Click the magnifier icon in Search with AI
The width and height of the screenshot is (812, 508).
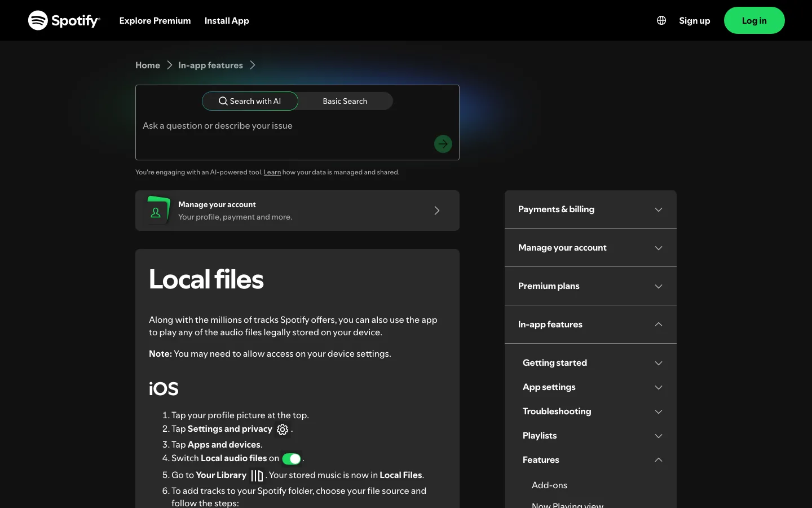[223, 101]
